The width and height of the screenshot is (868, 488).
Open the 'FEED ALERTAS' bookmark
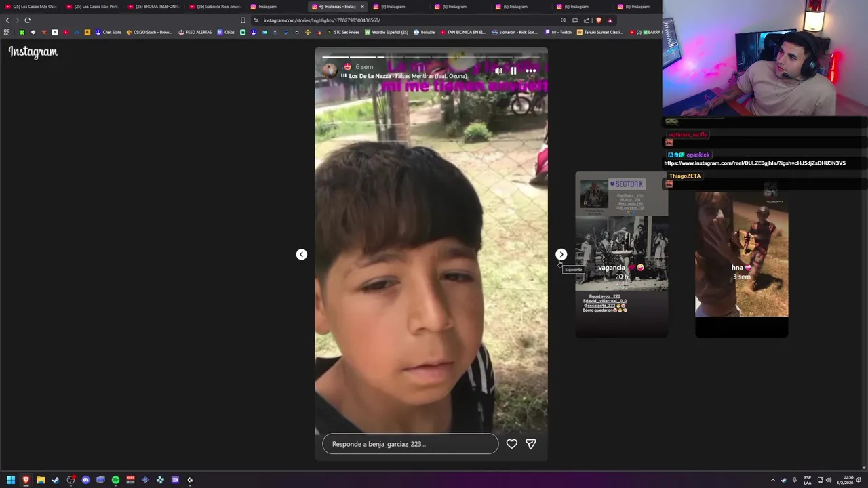195,32
